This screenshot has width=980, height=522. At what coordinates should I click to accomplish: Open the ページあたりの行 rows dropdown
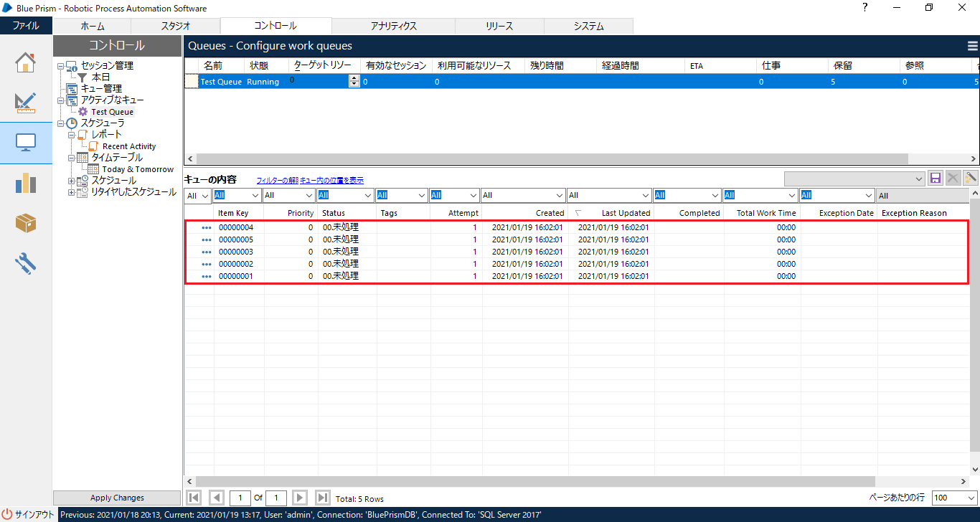click(x=955, y=498)
